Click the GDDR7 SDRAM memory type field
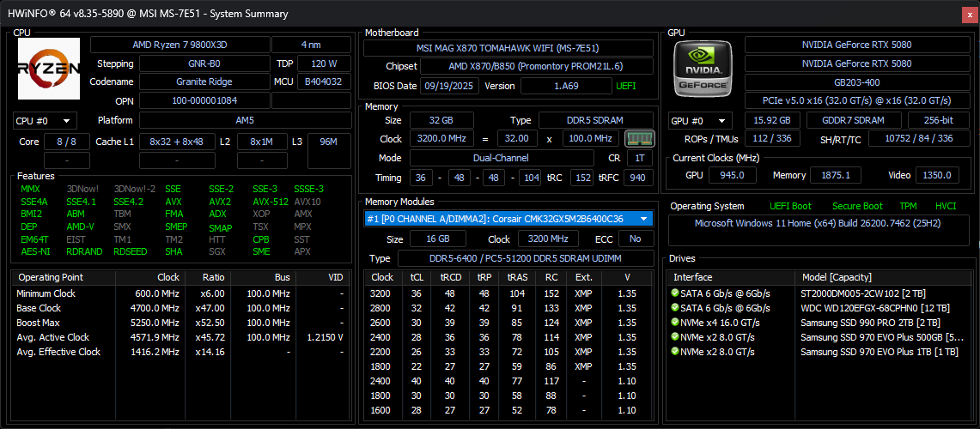This screenshot has width=980, height=429. [x=854, y=120]
